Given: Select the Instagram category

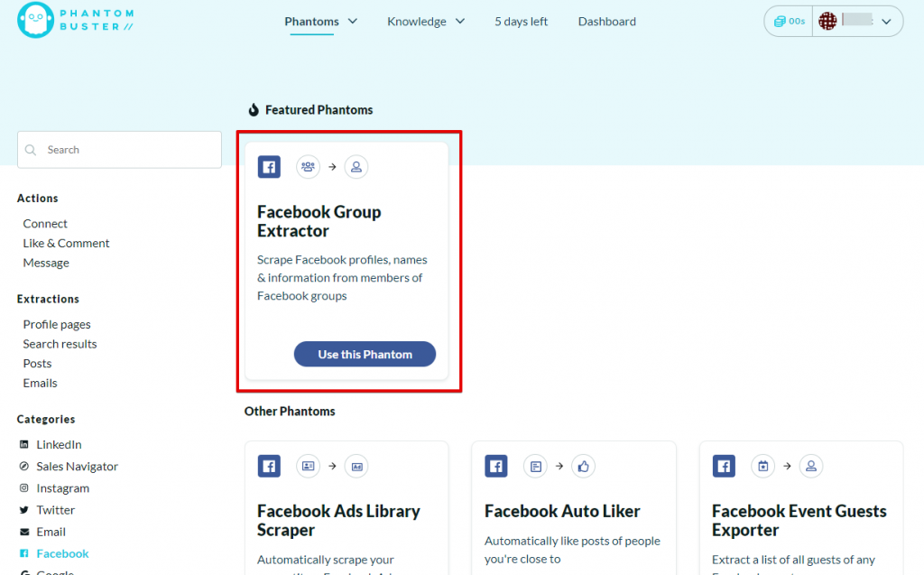Looking at the screenshot, I should [63, 487].
